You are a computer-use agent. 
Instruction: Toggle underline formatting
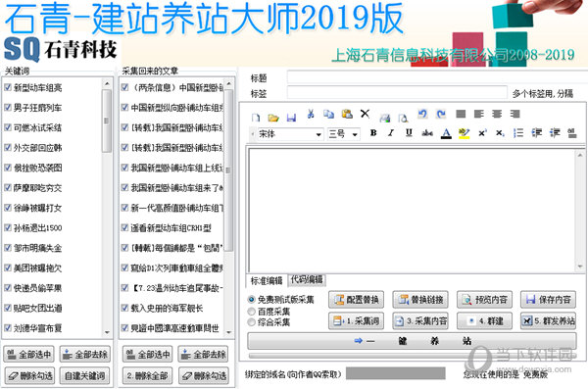point(409,133)
